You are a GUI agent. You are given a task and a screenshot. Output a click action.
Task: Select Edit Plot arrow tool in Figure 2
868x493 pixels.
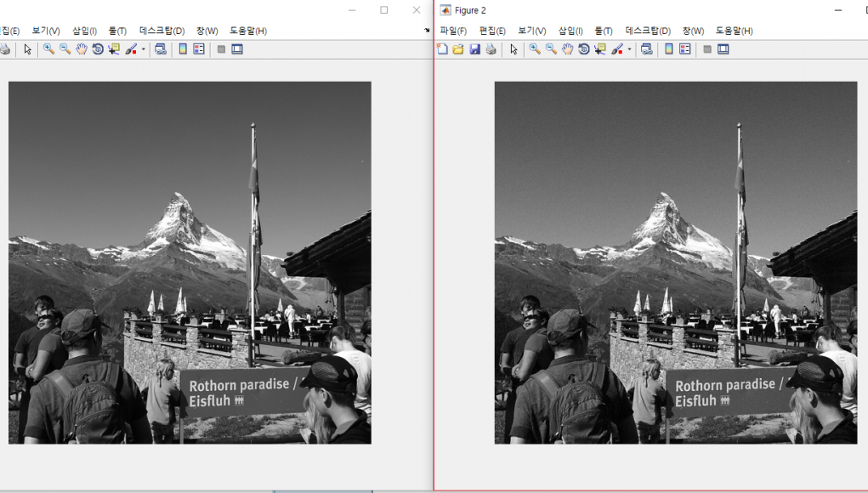click(513, 49)
